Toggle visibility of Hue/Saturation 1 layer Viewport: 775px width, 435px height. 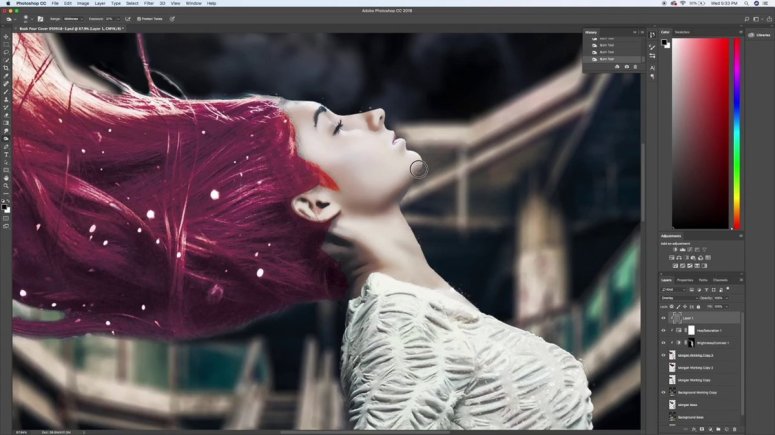[663, 330]
